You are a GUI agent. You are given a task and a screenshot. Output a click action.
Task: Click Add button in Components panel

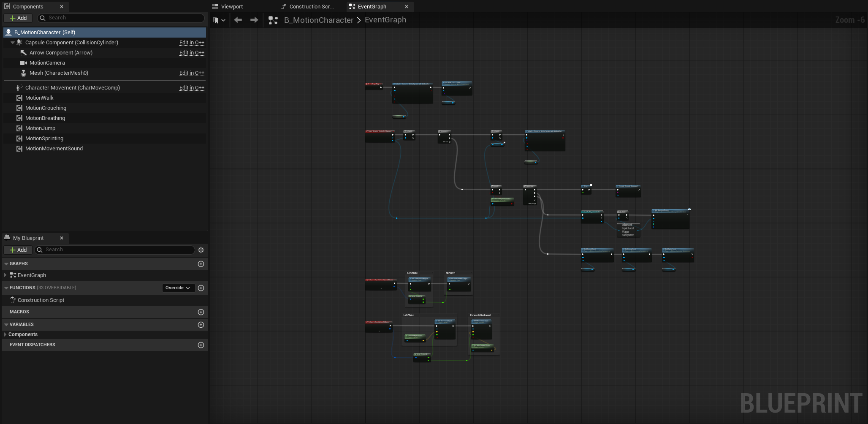(x=18, y=18)
